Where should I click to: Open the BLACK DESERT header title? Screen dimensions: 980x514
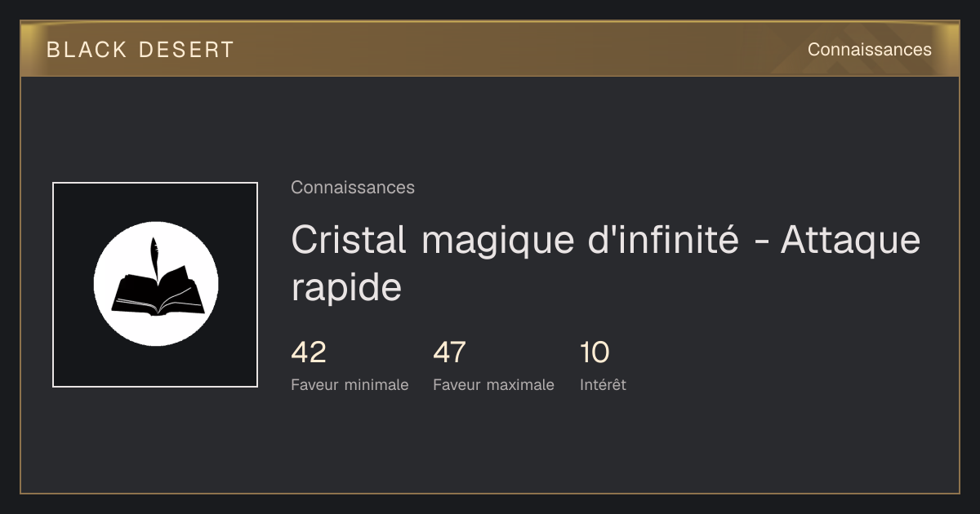140,50
